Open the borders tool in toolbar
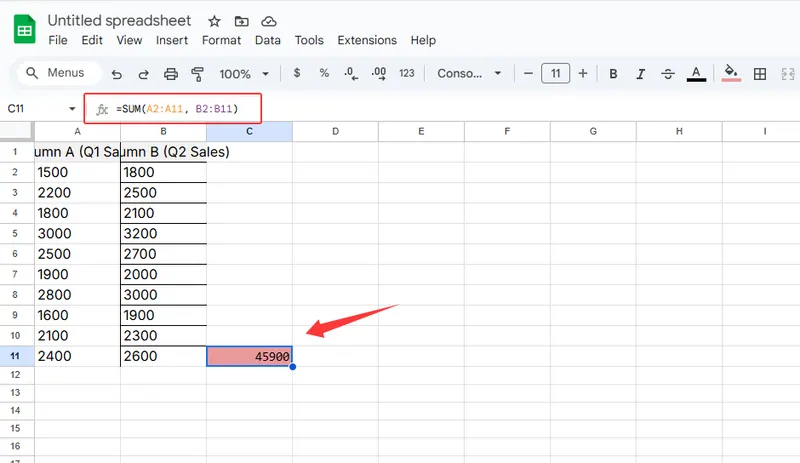 pyautogui.click(x=760, y=74)
